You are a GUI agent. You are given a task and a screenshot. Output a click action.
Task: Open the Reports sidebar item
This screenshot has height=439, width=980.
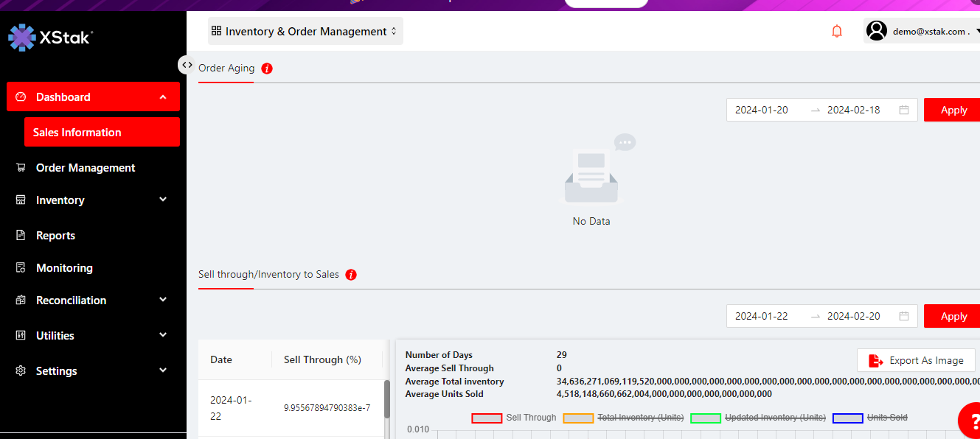tap(55, 236)
